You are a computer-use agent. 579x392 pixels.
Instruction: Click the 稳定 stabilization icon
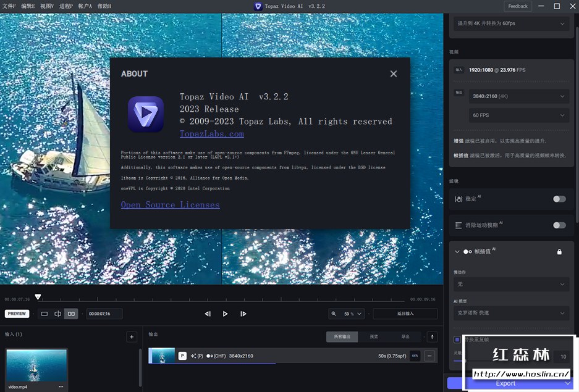(x=459, y=199)
